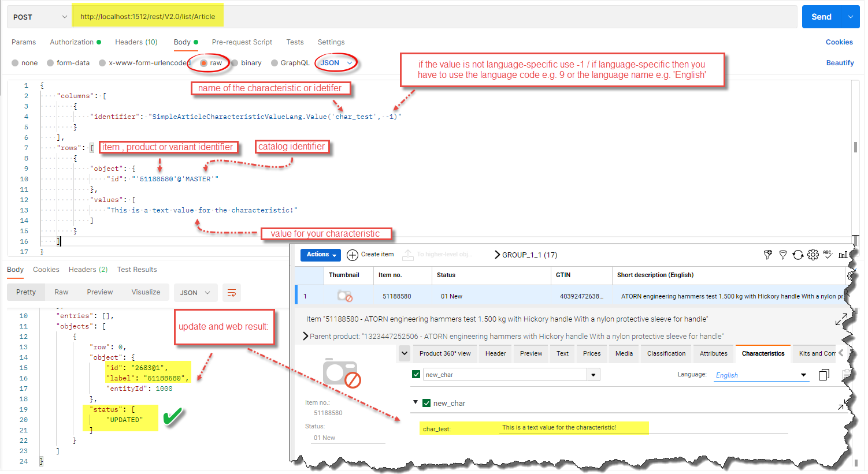Screen dimensions: 868x474
Task: Switch to the Attributes tab
Action: (x=714, y=353)
